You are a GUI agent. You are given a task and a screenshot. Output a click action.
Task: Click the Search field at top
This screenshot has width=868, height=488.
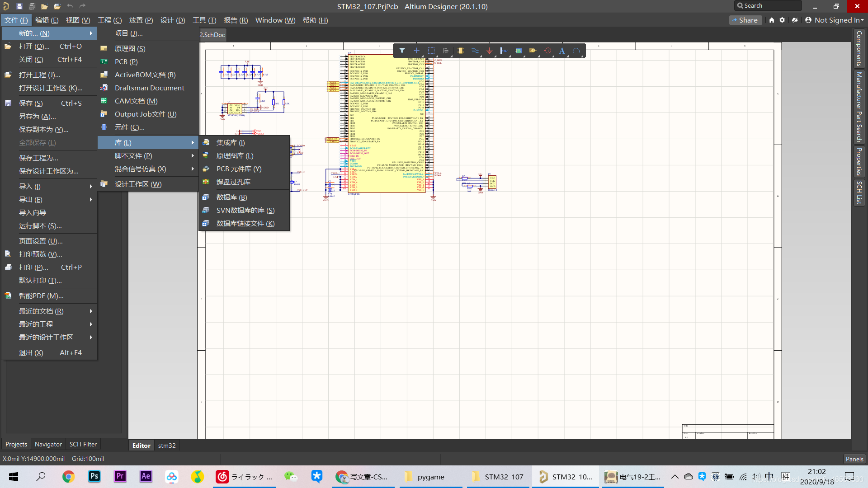click(768, 6)
